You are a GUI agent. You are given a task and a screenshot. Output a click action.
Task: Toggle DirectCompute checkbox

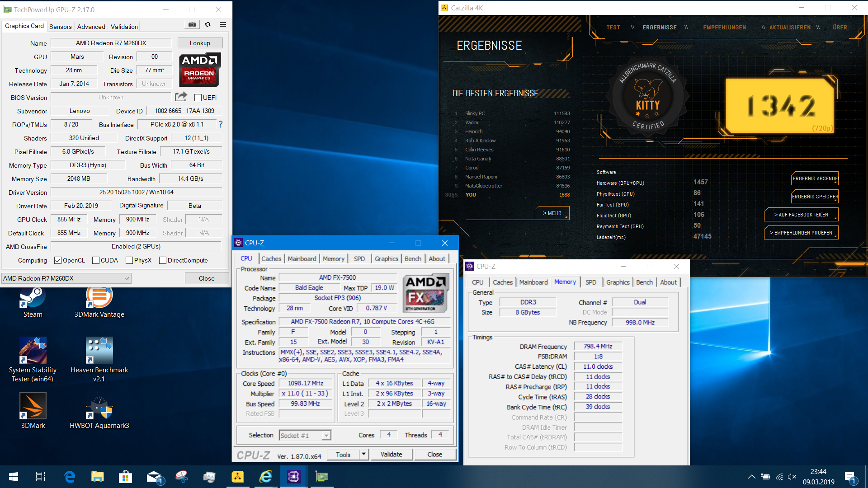tap(162, 260)
